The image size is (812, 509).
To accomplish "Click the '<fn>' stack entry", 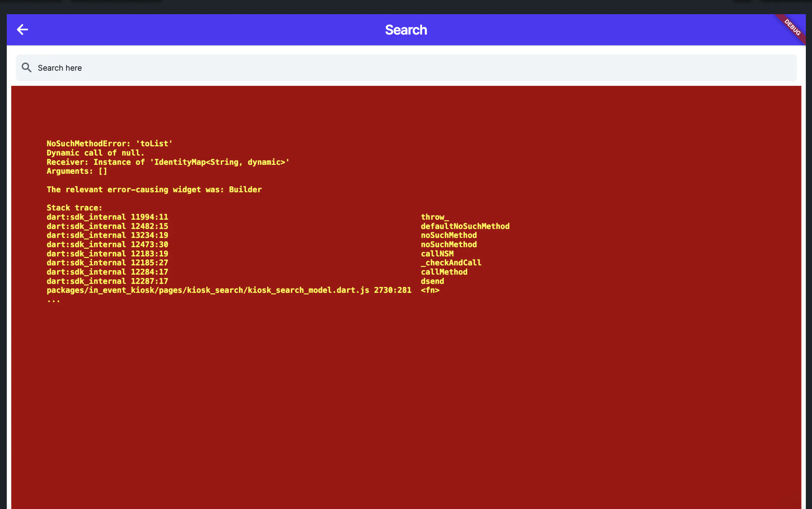I will pyautogui.click(x=430, y=290).
